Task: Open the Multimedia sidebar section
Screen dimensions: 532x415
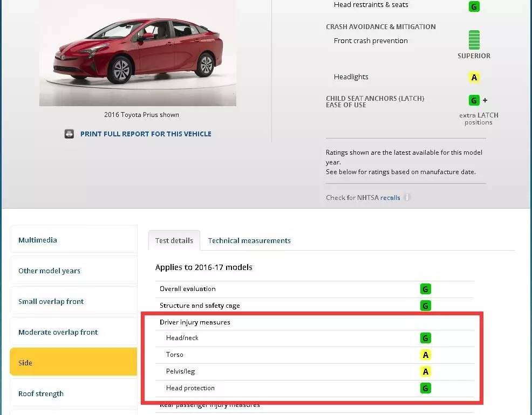Action: pyautogui.click(x=73, y=240)
